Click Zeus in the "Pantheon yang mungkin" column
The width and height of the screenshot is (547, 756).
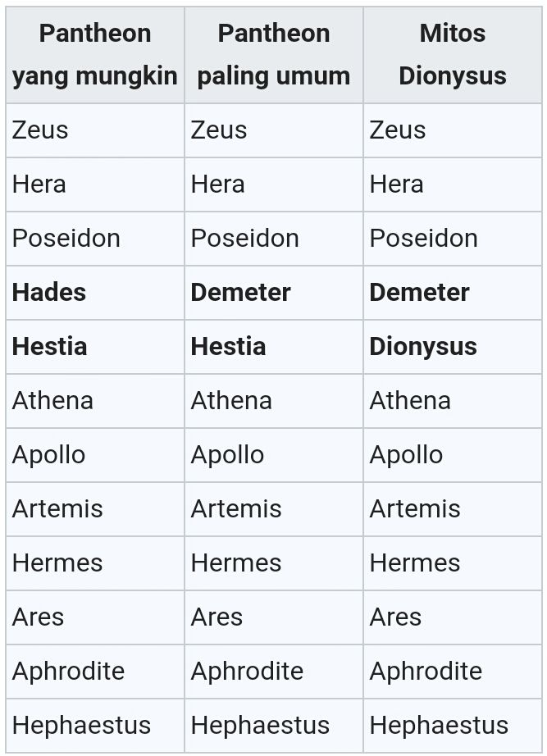pyautogui.click(x=40, y=130)
